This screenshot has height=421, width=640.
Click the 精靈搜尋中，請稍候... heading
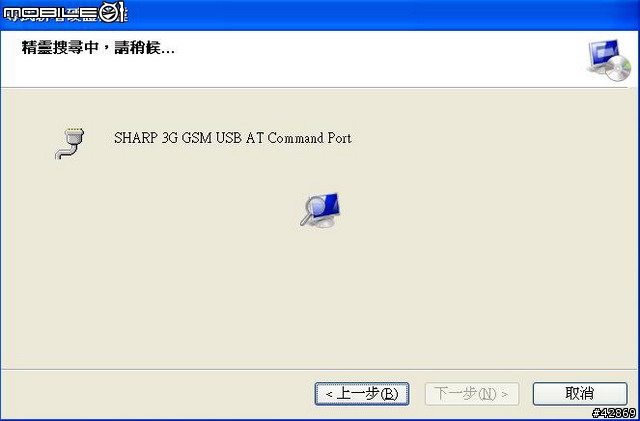[98, 48]
